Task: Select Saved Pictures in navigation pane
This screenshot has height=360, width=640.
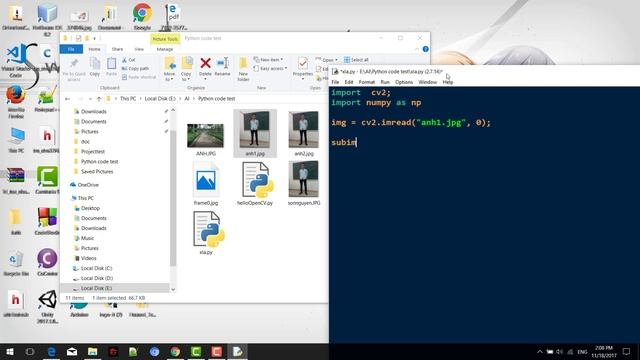Action: click(97, 171)
